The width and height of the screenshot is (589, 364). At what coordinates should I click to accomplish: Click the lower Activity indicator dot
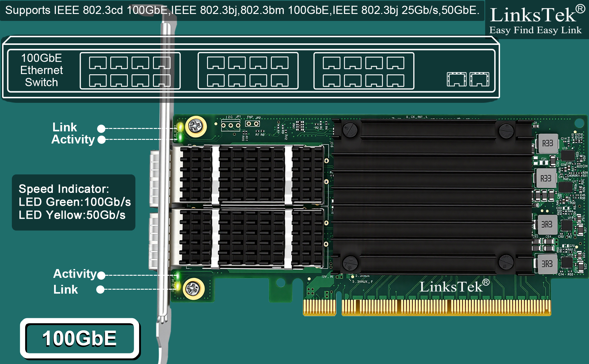(x=101, y=275)
